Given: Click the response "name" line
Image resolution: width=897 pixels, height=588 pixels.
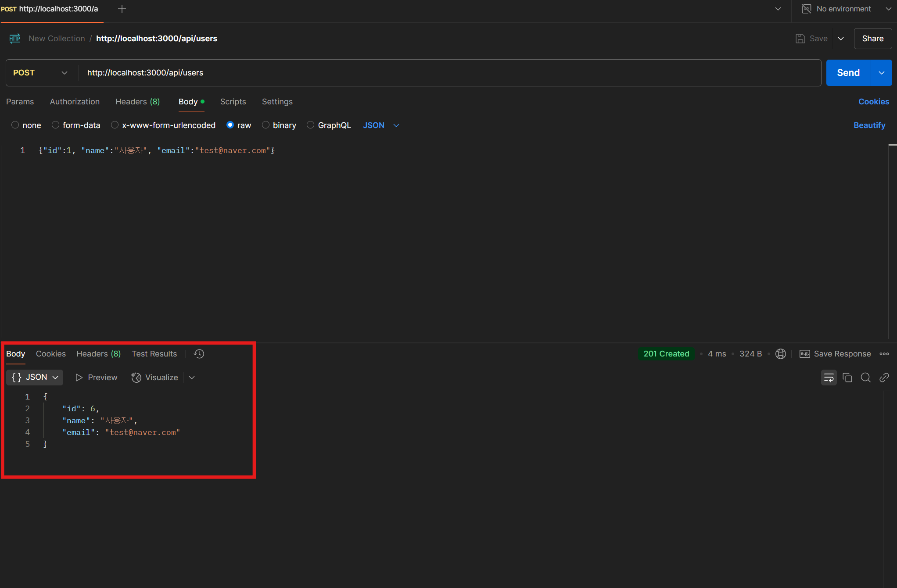Looking at the screenshot, I should point(100,421).
